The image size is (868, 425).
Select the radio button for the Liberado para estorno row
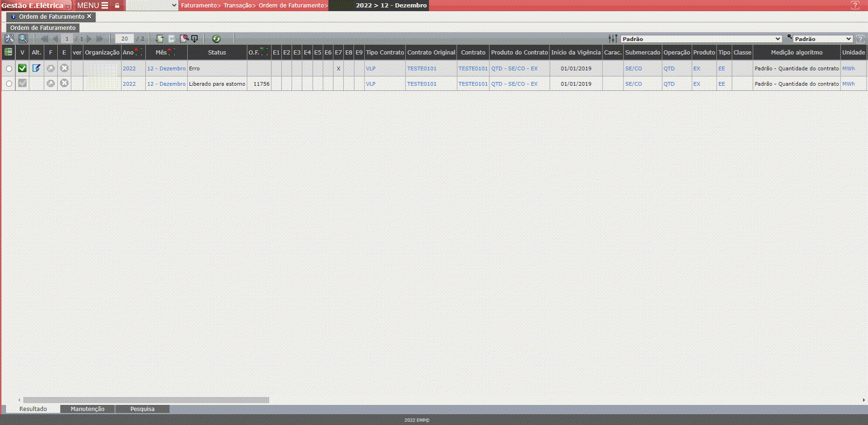pos(9,84)
